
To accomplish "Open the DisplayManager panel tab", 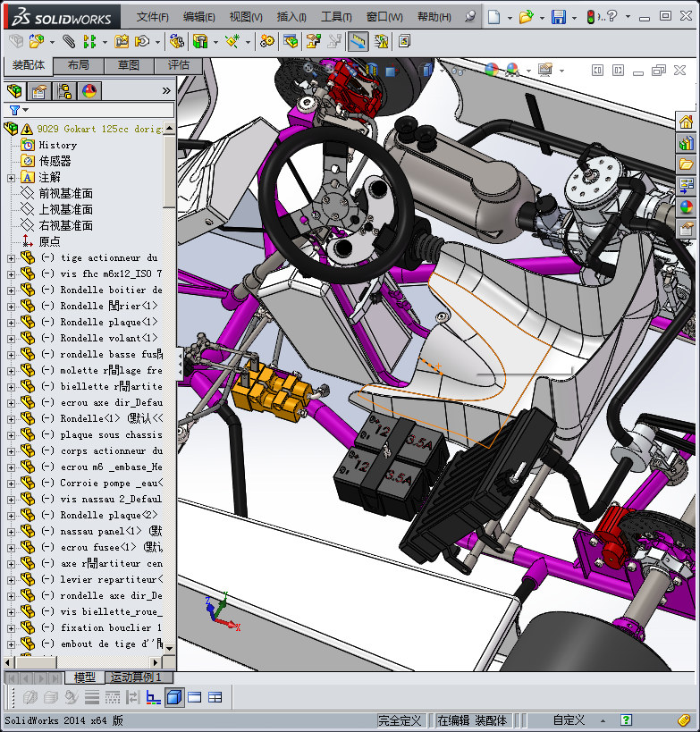I will pyautogui.click(x=89, y=91).
